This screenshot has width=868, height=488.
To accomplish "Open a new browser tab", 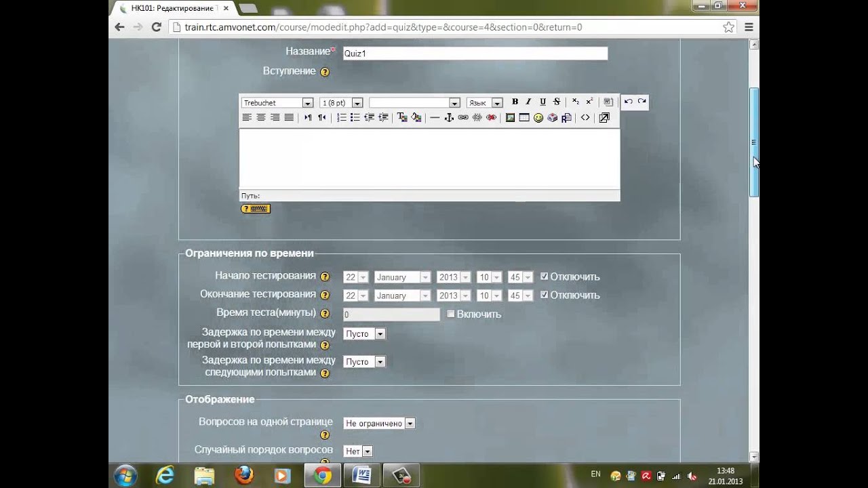I will (248, 8).
